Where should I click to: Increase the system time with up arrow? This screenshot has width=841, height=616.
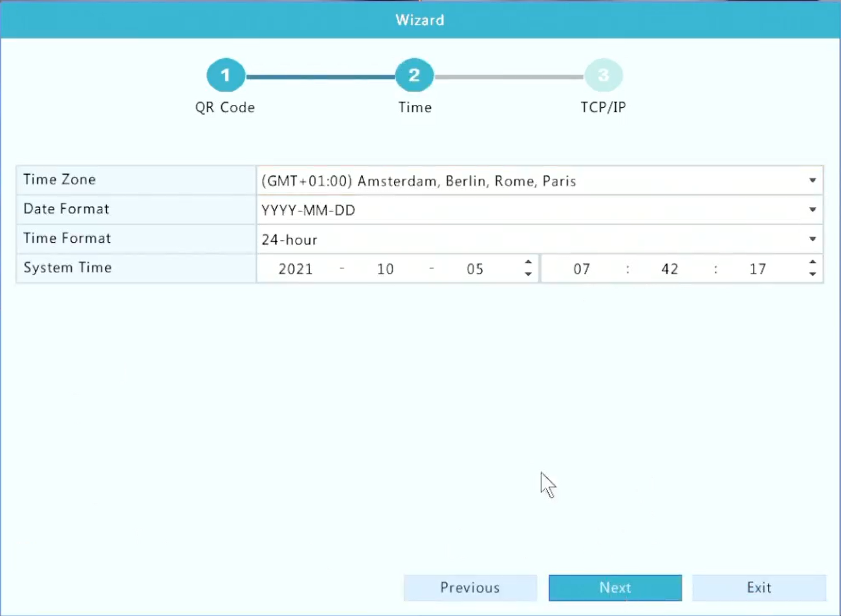pos(813,262)
